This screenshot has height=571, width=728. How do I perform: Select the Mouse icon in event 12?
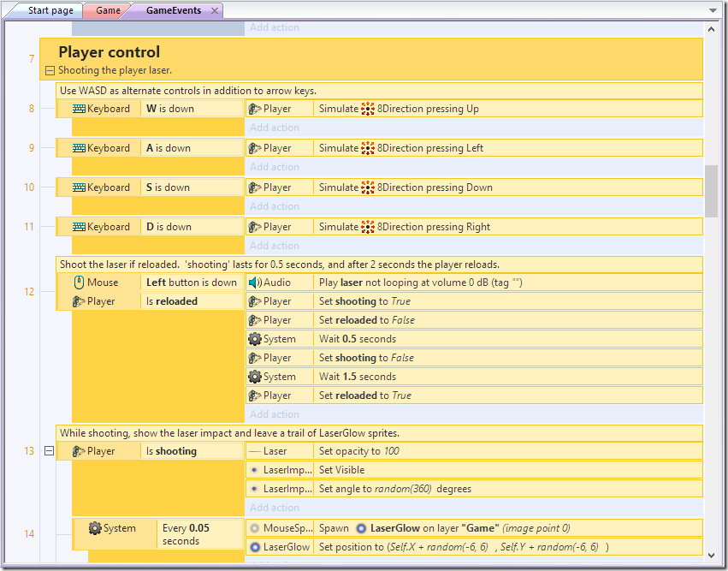(79, 283)
